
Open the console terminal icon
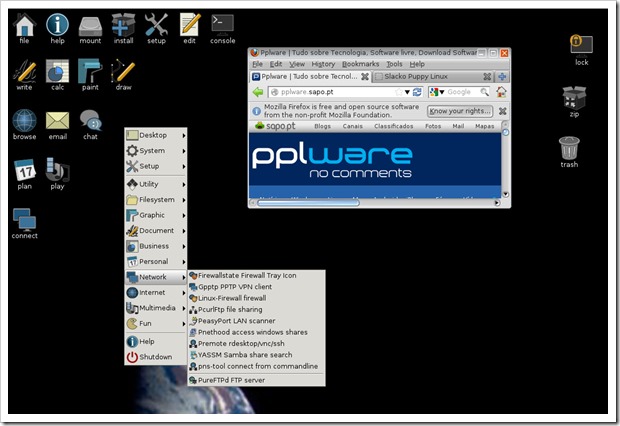pyautogui.click(x=223, y=28)
